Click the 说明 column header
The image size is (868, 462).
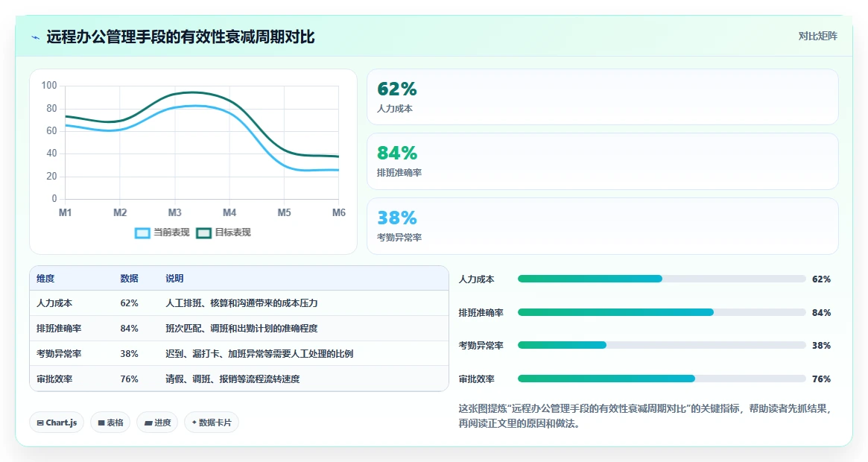click(174, 279)
